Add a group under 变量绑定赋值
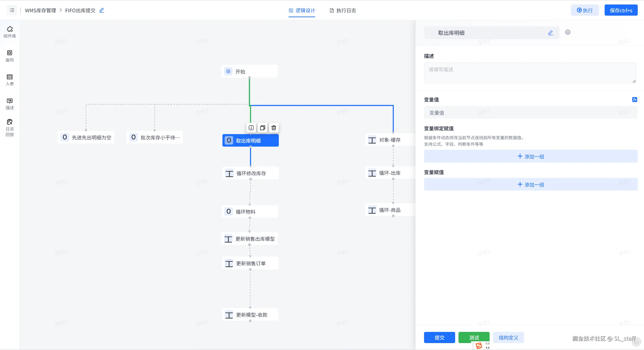The image size is (644, 350). click(531, 156)
